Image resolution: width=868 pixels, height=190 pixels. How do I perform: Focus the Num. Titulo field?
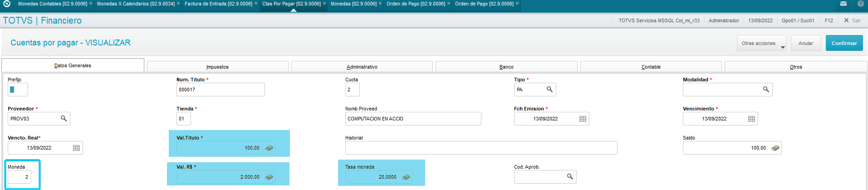point(221,90)
